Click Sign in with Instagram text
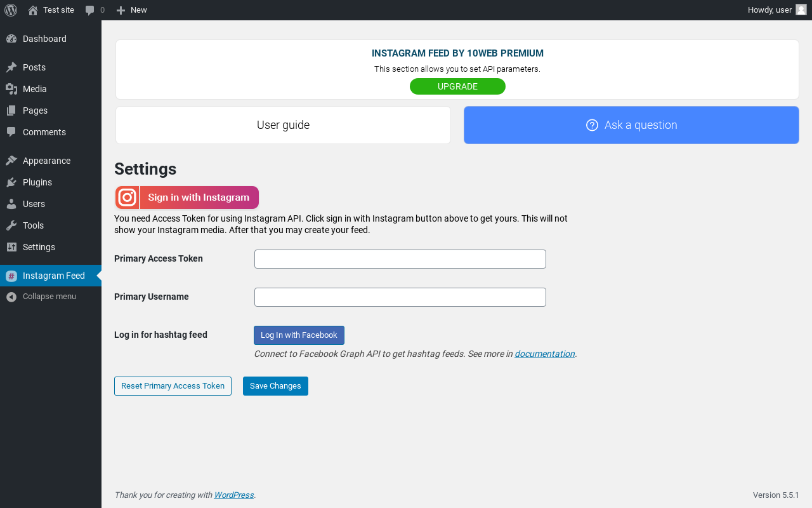This screenshot has width=812, height=508. coord(199,197)
